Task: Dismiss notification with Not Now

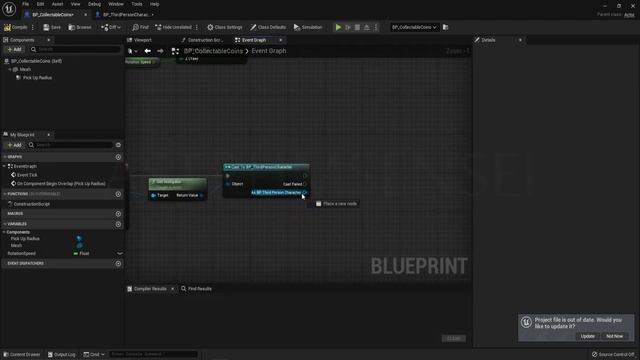Action: tap(614, 336)
